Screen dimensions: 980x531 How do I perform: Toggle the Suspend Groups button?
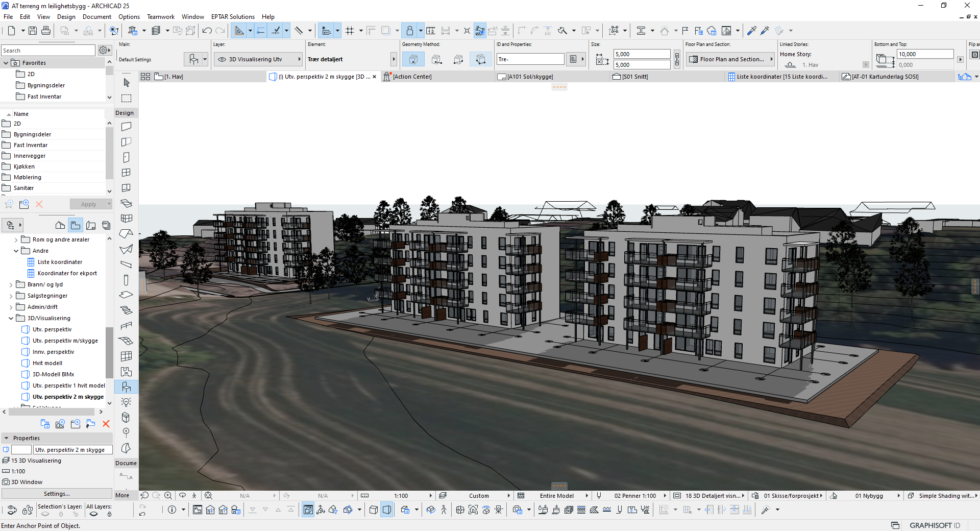[x=480, y=31]
